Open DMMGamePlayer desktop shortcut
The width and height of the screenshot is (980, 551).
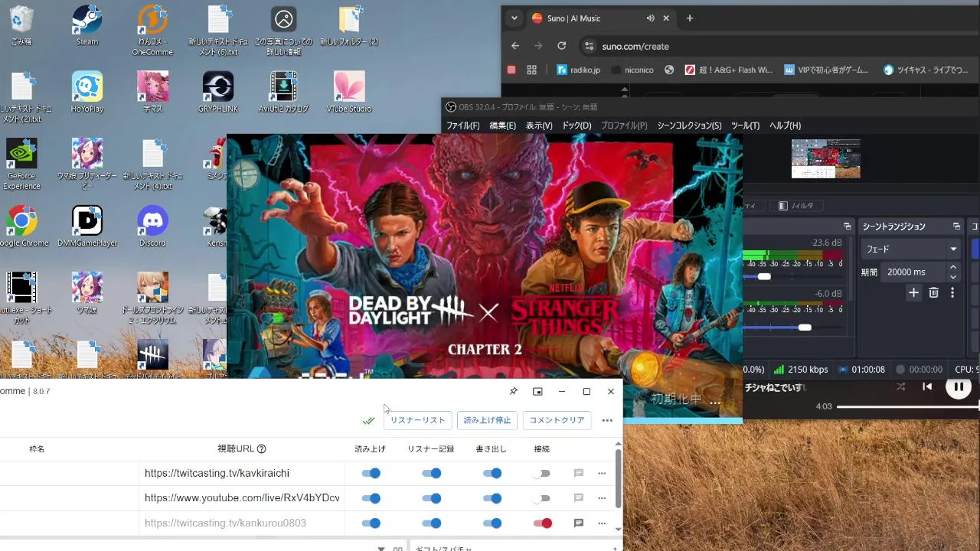[87, 226]
